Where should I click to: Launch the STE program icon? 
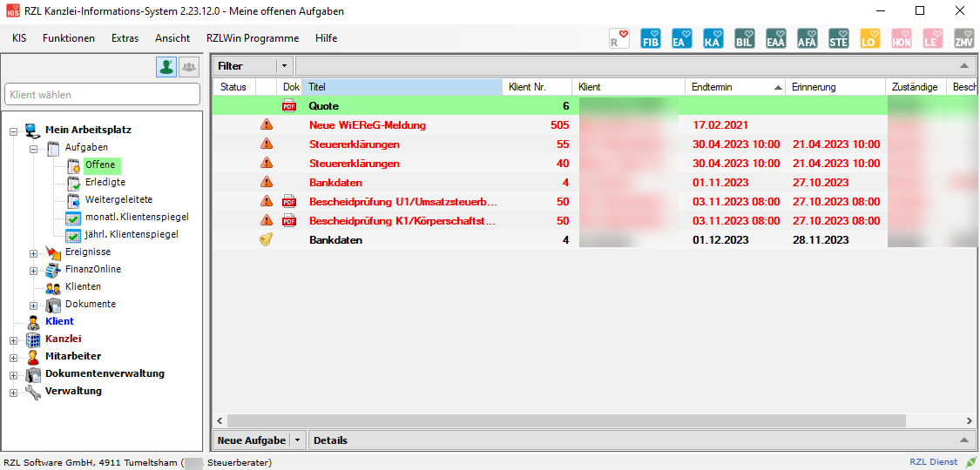tap(838, 39)
